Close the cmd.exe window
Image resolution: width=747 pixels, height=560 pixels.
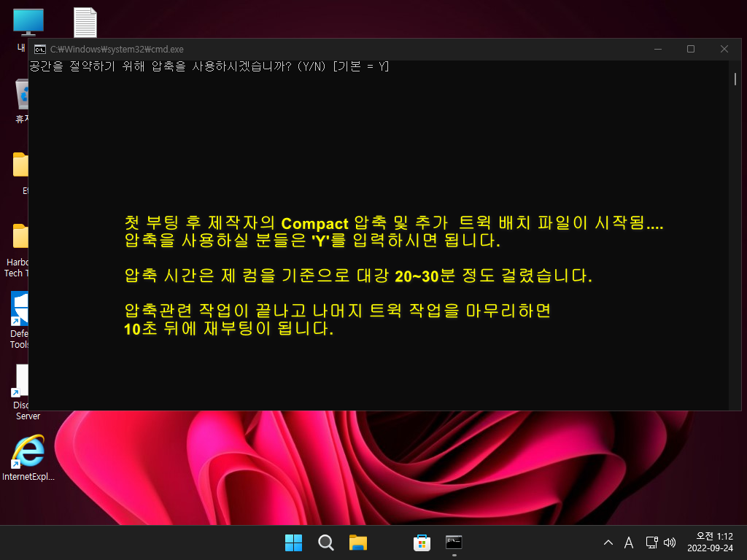[724, 49]
